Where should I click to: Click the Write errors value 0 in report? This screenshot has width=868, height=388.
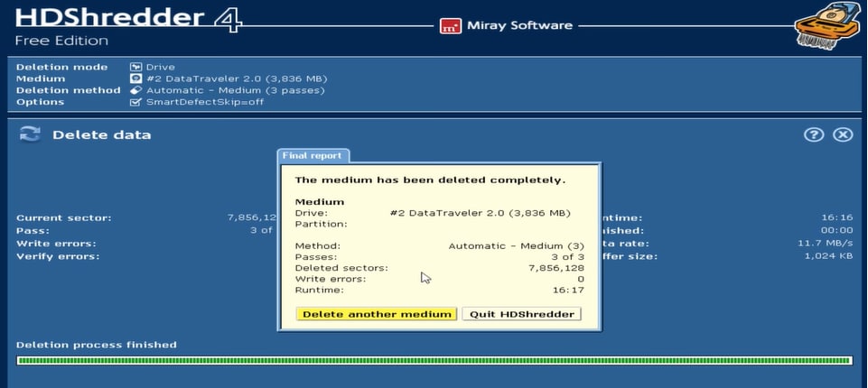581,279
